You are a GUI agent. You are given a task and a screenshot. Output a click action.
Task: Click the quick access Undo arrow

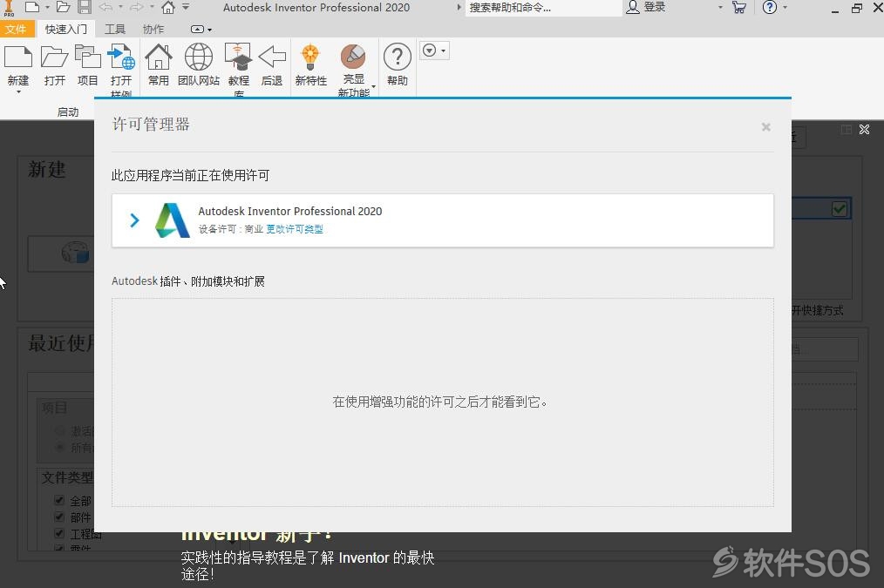tap(105, 7)
